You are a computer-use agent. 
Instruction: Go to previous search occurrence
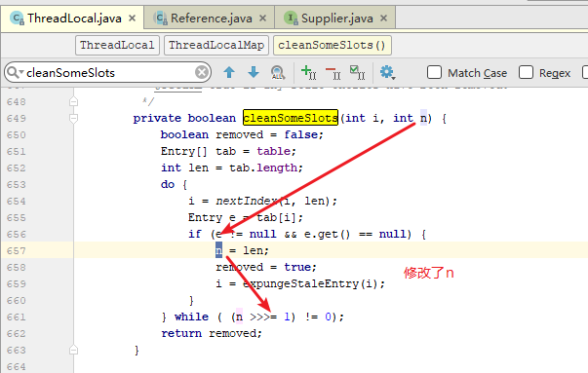click(x=229, y=72)
